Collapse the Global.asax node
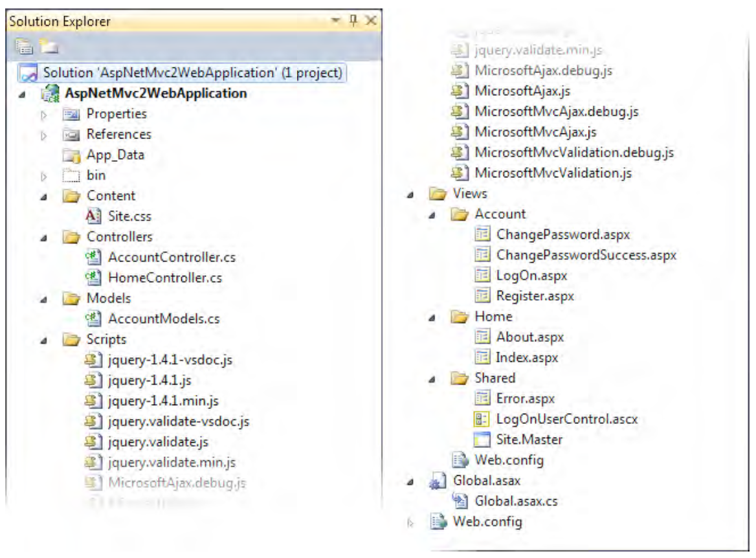Viewport: 756px width, 558px height. (410, 482)
